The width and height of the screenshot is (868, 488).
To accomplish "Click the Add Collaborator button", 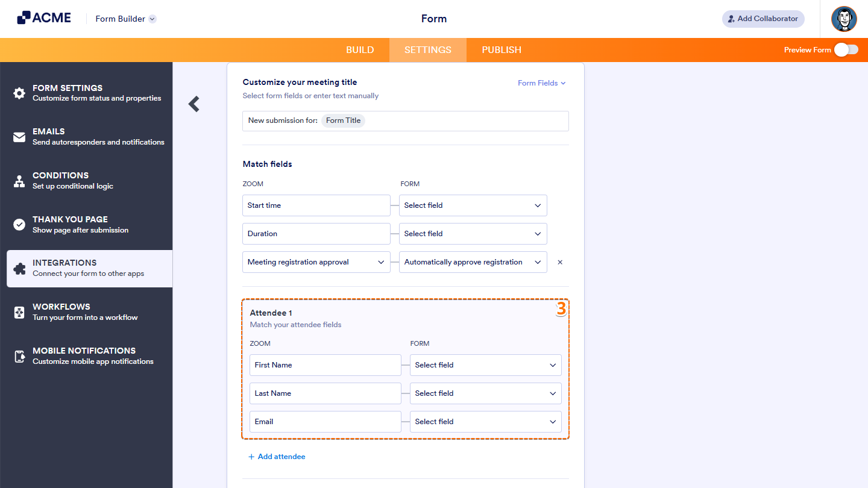I will point(763,19).
